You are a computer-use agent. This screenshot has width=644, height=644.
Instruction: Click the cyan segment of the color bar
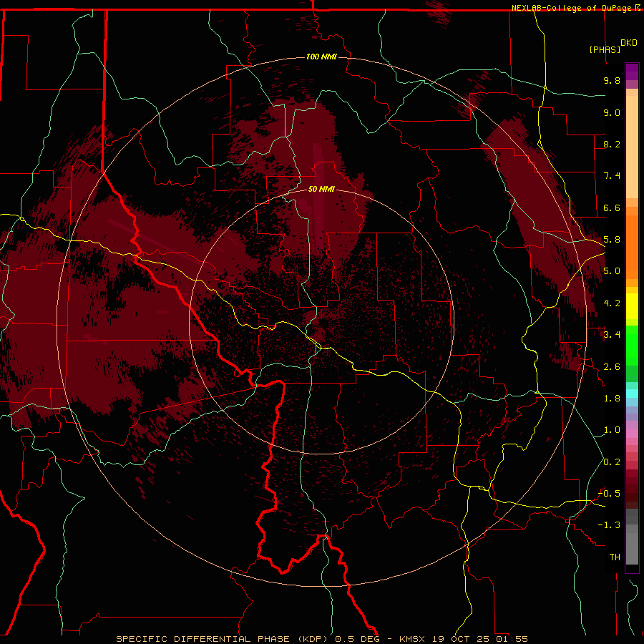click(632, 394)
